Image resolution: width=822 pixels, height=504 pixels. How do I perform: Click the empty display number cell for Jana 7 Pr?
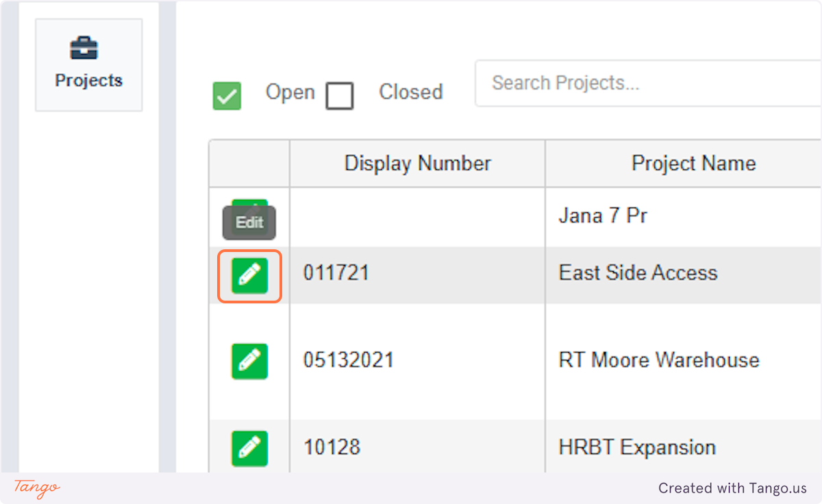(417, 216)
